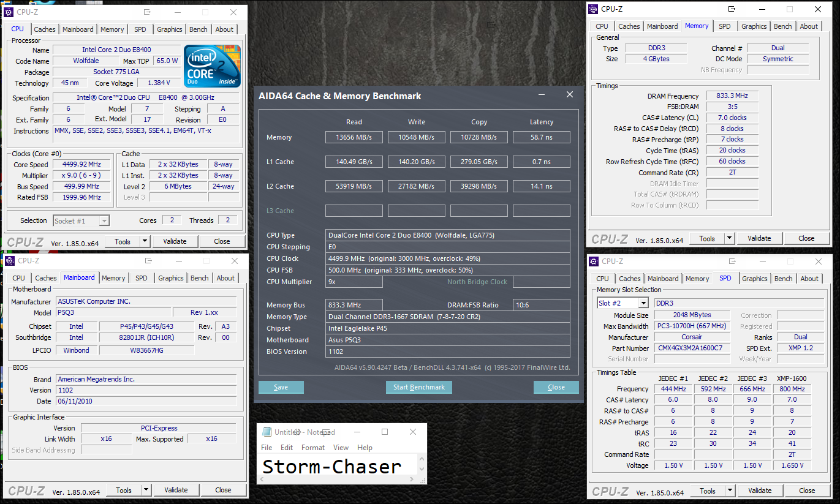Open Notepad File menu
The image size is (840, 504).
pos(267,448)
